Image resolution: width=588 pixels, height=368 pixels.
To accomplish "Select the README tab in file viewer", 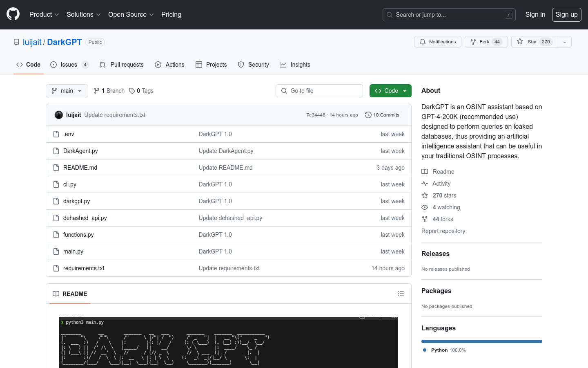I will [70, 294].
